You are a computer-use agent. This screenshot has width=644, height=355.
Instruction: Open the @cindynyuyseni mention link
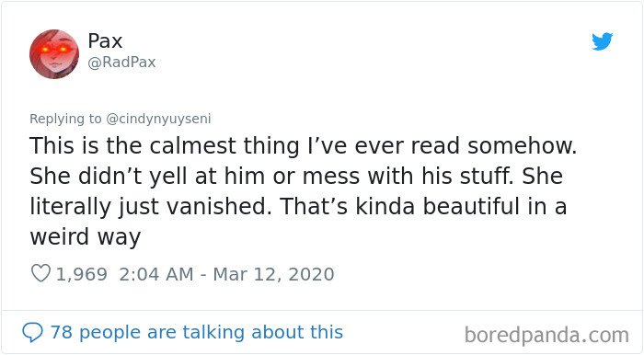[158, 119]
